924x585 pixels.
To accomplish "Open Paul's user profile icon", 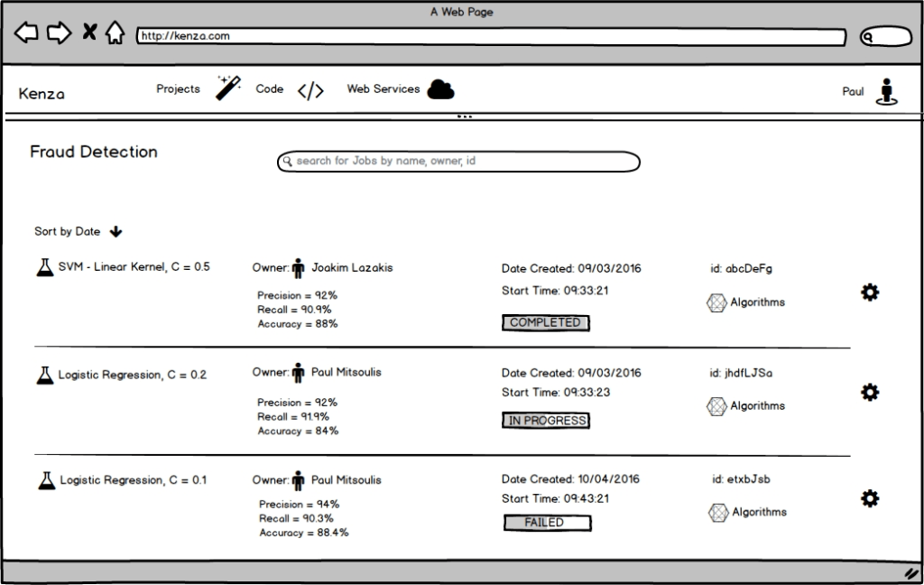I will click(887, 91).
